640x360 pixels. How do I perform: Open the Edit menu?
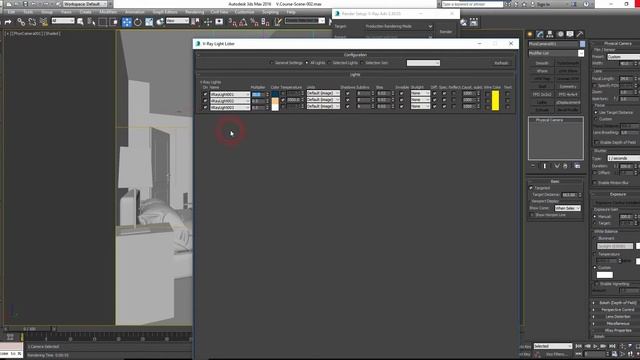(11, 12)
